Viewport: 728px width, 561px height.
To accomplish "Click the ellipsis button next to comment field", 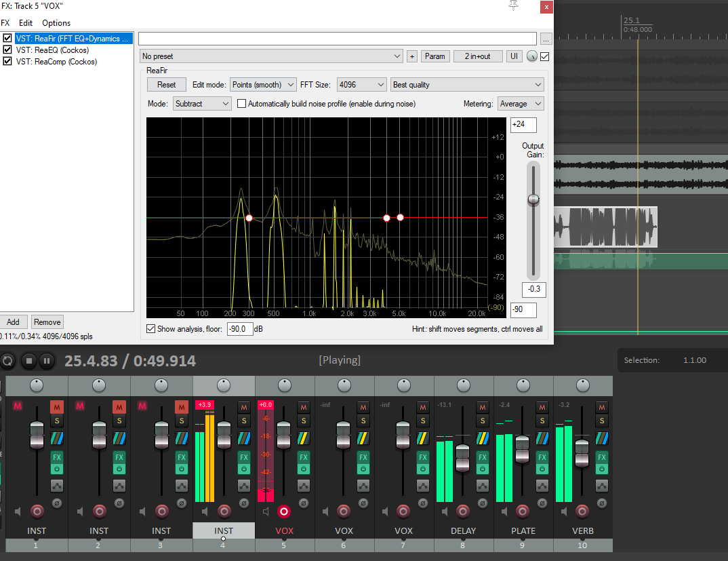I will point(546,39).
